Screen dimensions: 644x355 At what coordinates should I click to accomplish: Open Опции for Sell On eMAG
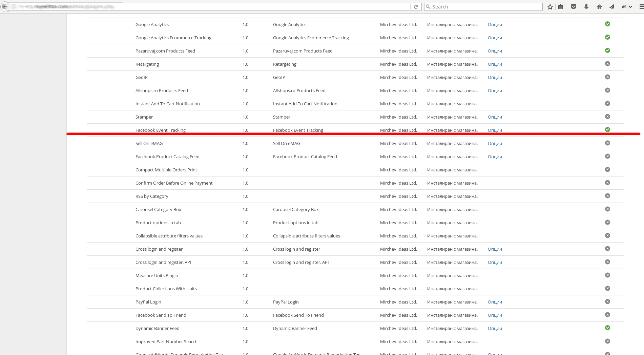[495, 144]
